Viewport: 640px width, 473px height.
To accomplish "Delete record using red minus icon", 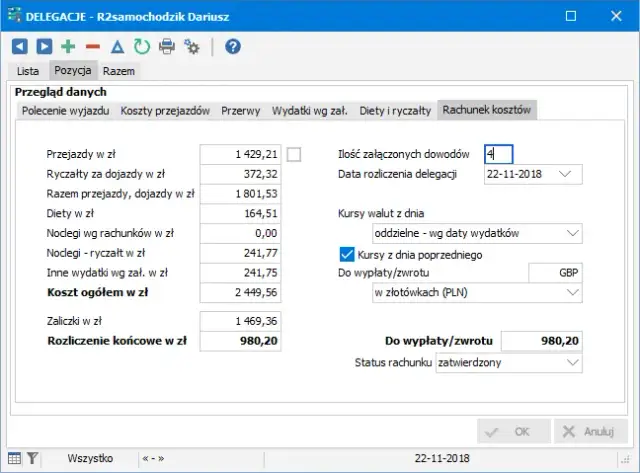I will (93, 46).
